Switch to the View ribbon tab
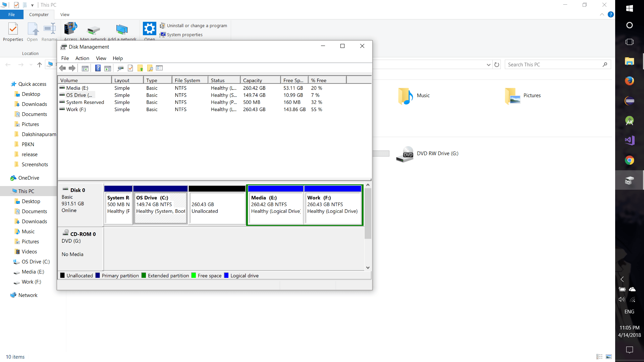 click(x=65, y=15)
